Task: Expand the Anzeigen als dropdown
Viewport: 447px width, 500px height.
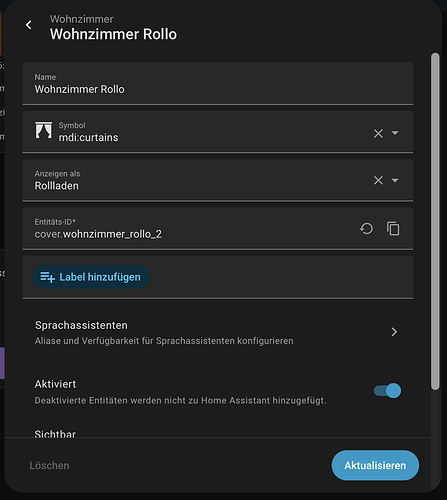Action: [395, 180]
